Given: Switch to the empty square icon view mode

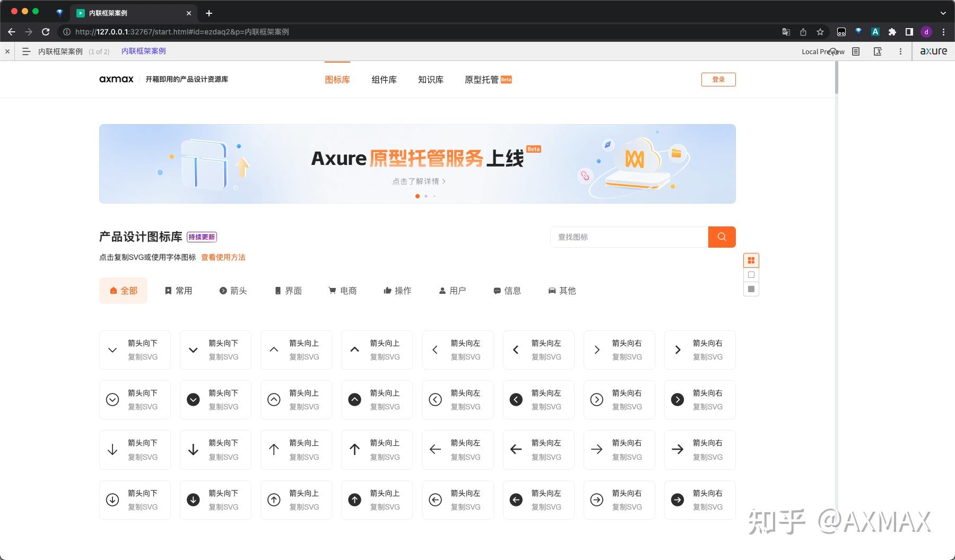Looking at the screenshot, I should pyautogui.click(x=751, y=275).
